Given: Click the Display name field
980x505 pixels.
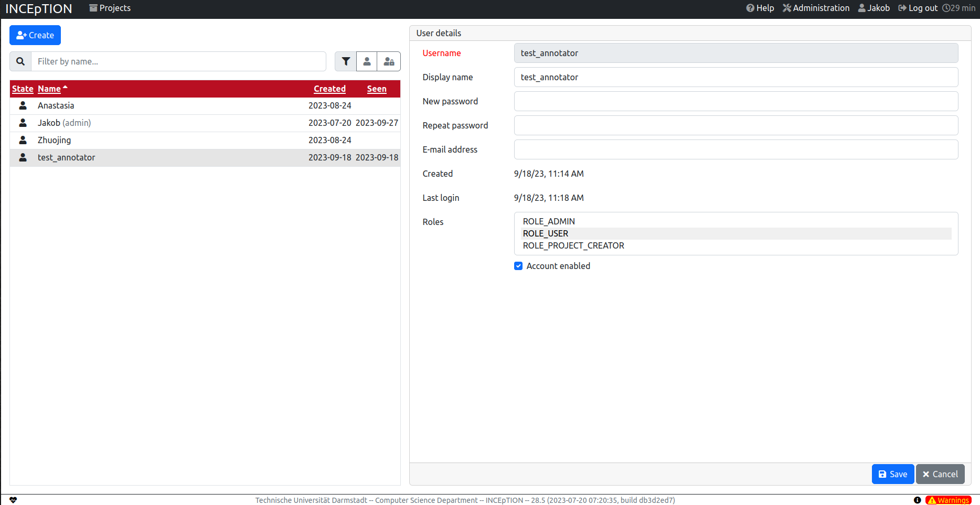Looking at the screenshot, I should pyautogui.click(x=736, y=77).
